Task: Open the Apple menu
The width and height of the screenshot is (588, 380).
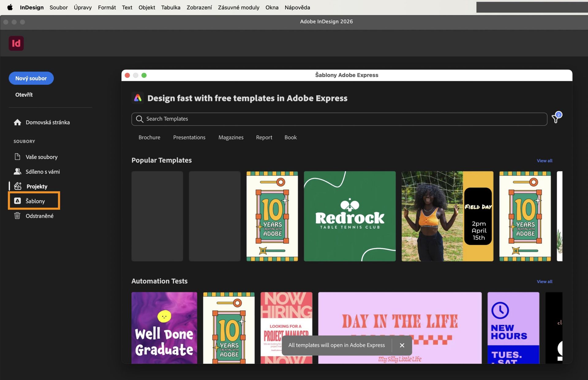Action: (x=10, y=7)
